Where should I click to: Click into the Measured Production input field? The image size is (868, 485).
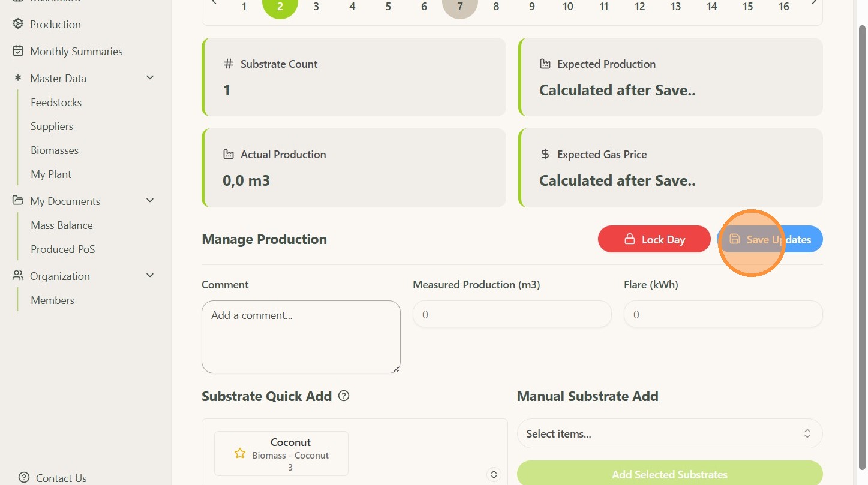point(512,314)
